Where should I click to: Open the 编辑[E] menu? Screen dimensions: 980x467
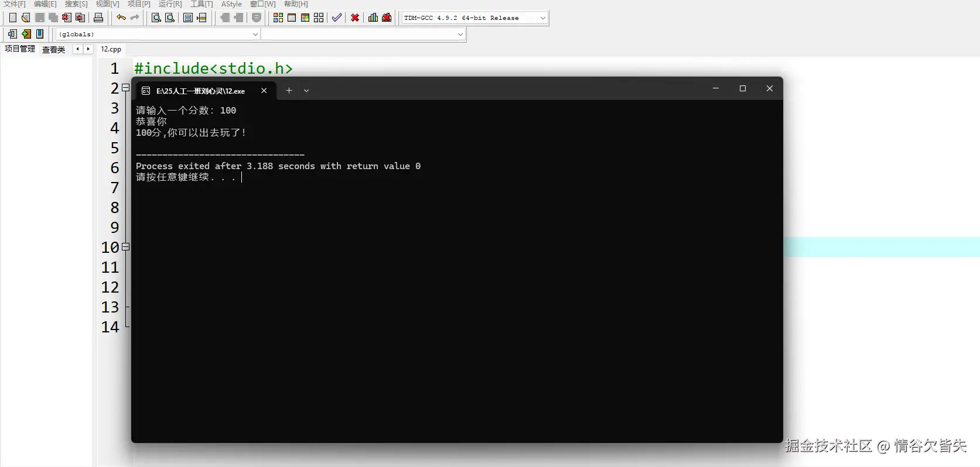tap(45, 4)
